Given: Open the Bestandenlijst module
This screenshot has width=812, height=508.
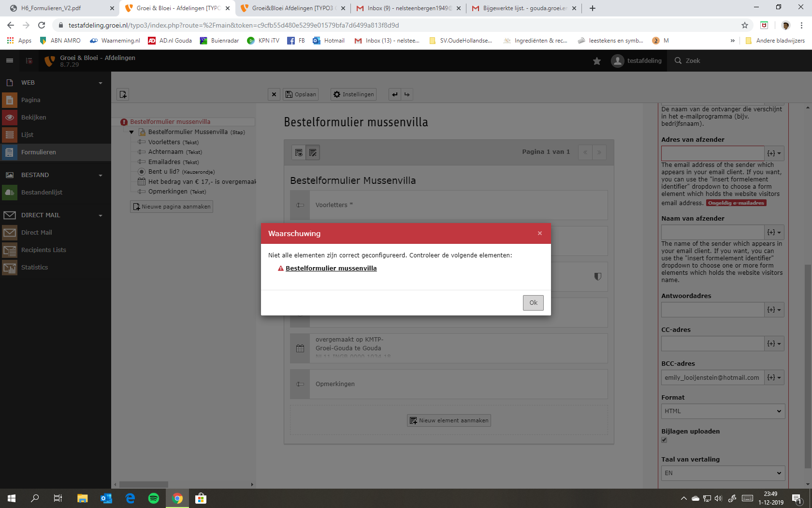Looking at the screenshot, I should pyautogui.click(x=42, y=193).
